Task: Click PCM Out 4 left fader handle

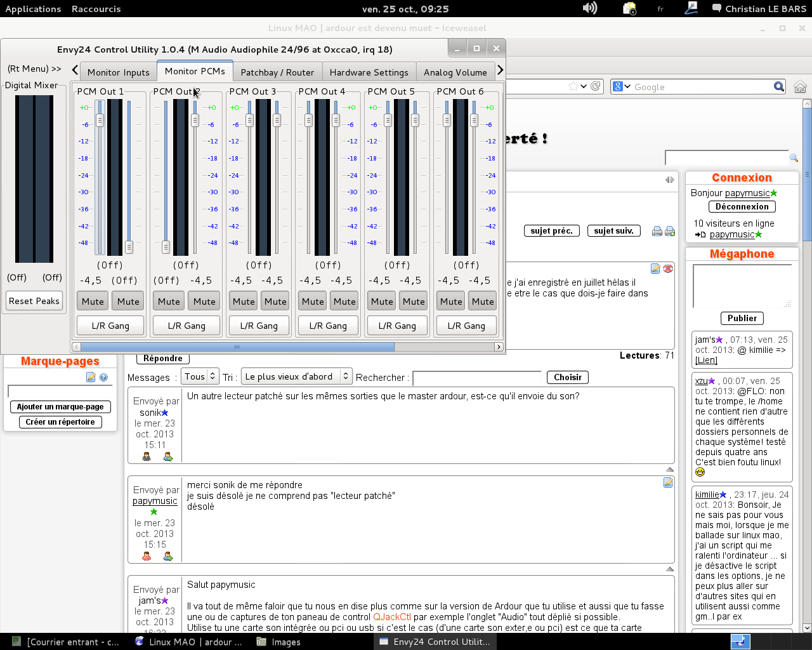Action: 308,120
